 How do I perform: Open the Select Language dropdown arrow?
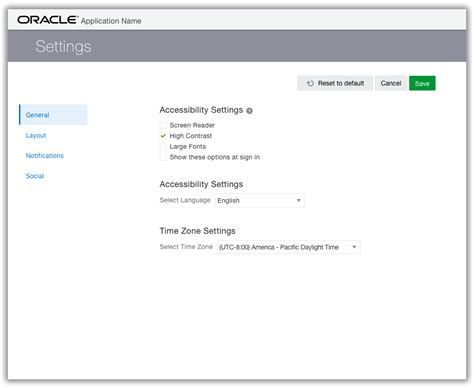click(x=299, y=200)
